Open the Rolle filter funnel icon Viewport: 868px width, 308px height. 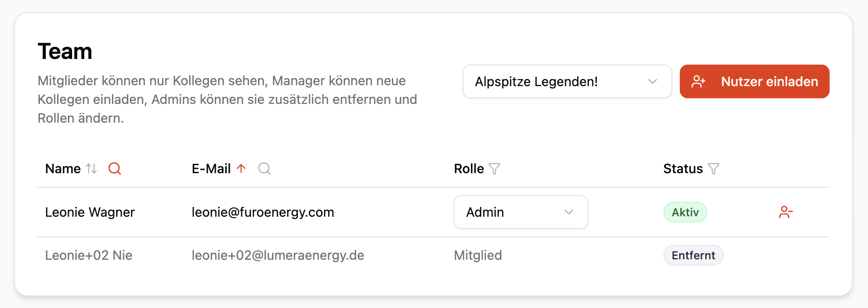tap(494, 169)
